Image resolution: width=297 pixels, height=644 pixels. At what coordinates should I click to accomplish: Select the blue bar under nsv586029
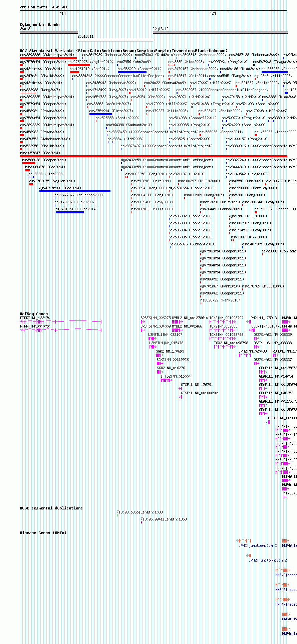[x=132, y=72]
